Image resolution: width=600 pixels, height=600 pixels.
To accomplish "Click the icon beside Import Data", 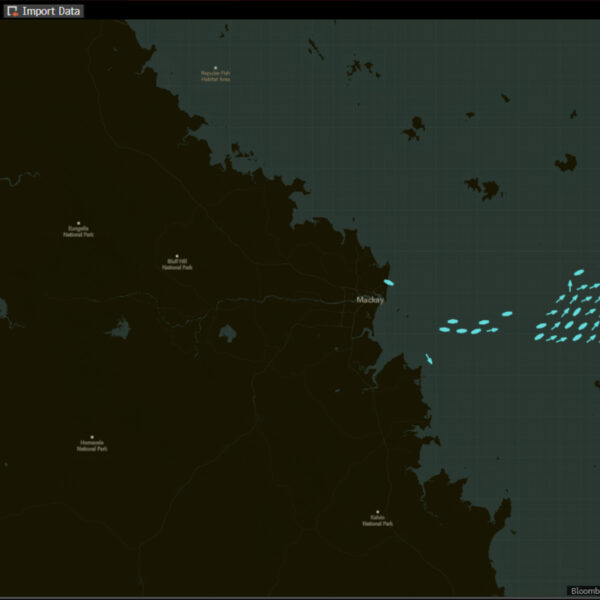I will coord(13,11).
